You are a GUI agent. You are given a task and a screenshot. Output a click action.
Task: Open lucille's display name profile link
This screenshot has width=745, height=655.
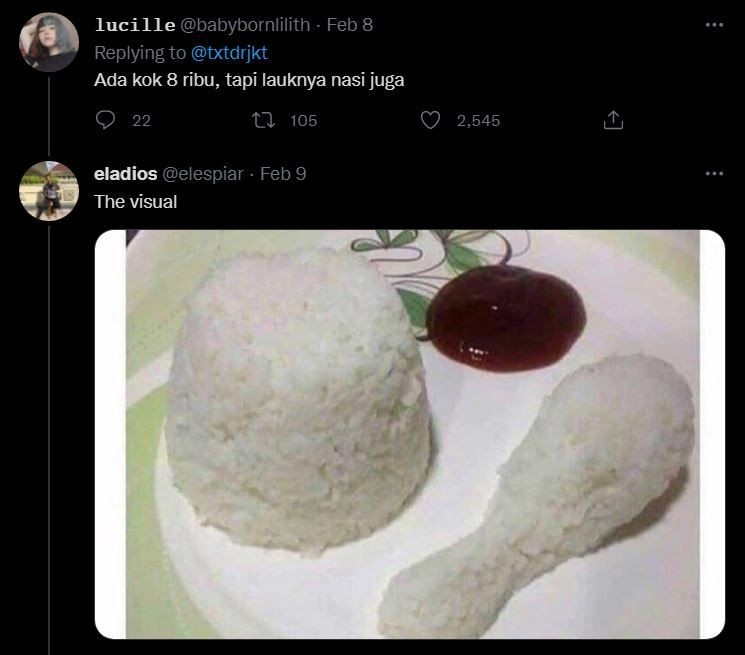(132, 25)
